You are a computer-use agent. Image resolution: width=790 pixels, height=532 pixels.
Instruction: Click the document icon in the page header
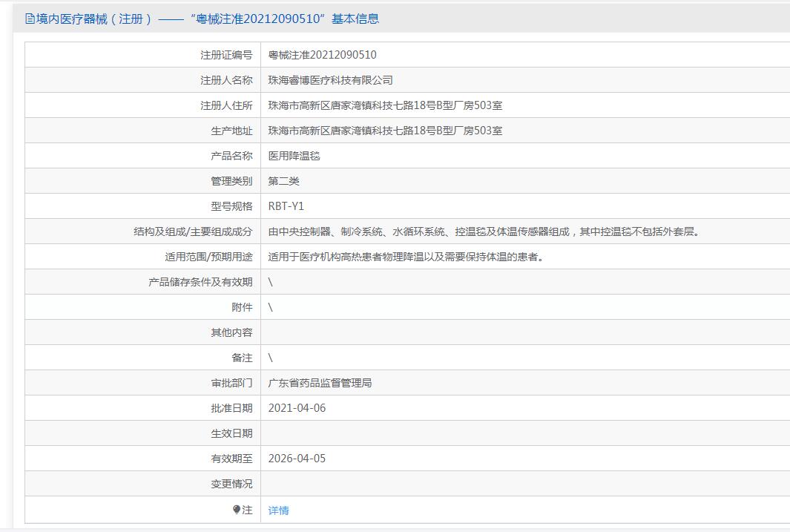coord(30,19)
